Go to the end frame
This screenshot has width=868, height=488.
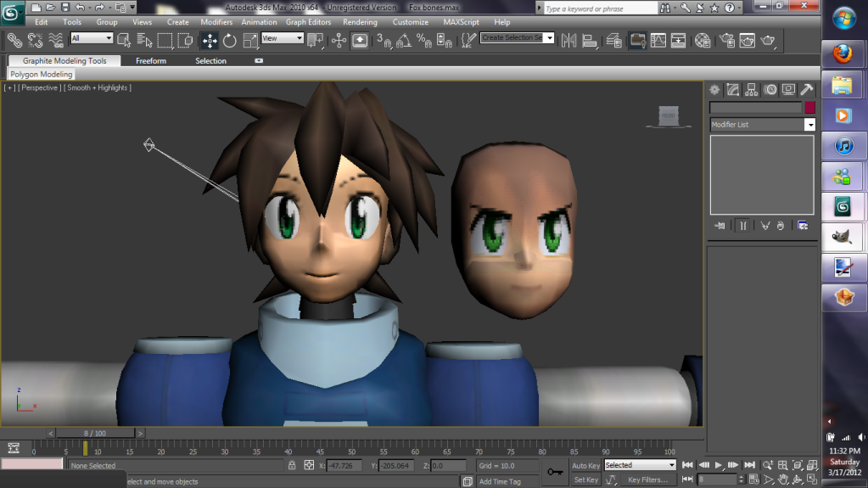(x=749, y=465)
